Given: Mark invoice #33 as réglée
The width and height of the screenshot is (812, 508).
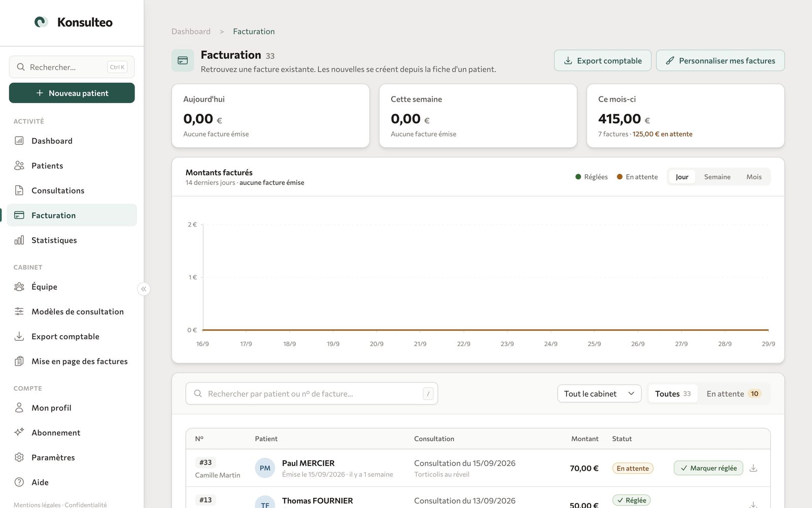Looking at the screenshot, I should point(708,468).
